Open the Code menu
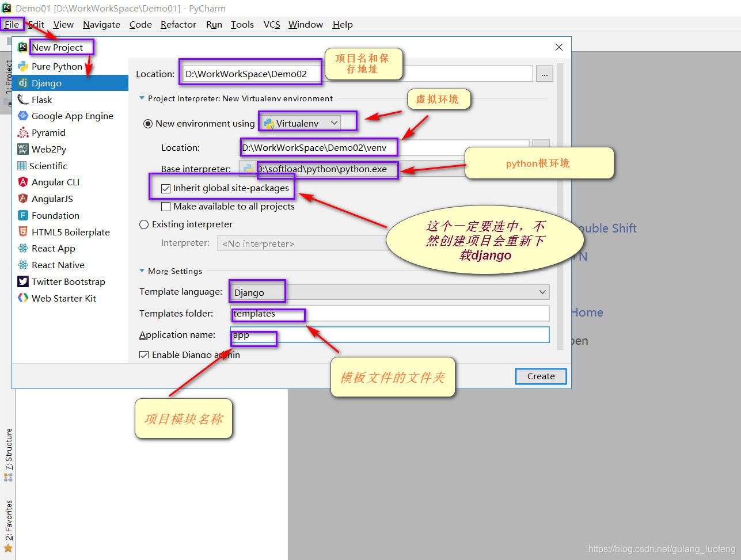This screenshot has height=560, width=741. tap(140, 24)
